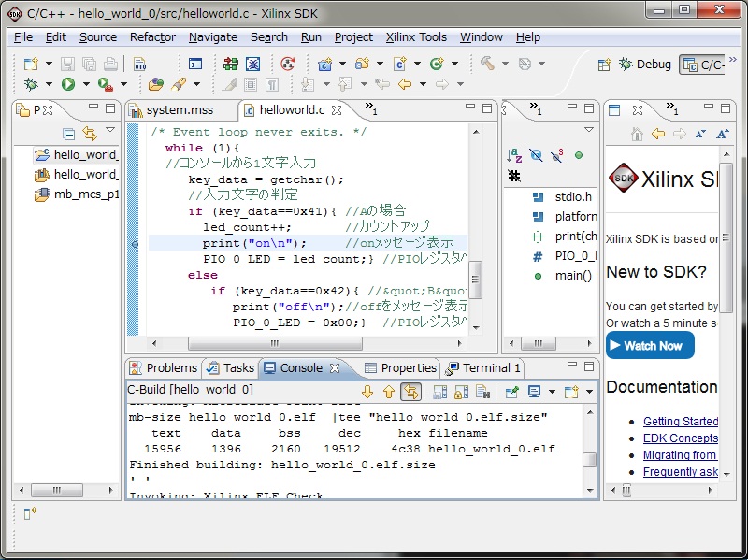This screenshot has width=748, height=560.
Task: Open the Display Selected Console dropdown arrow
Action: [552, 392]
